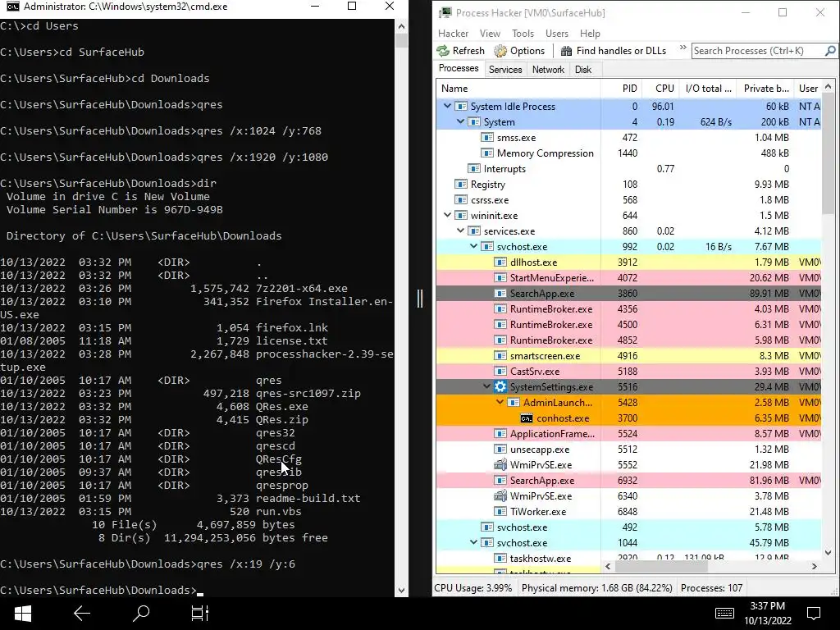This screenshot has width=840, height=630.
Task: Select the Memory Compression process icon
Action: point(487,153)
